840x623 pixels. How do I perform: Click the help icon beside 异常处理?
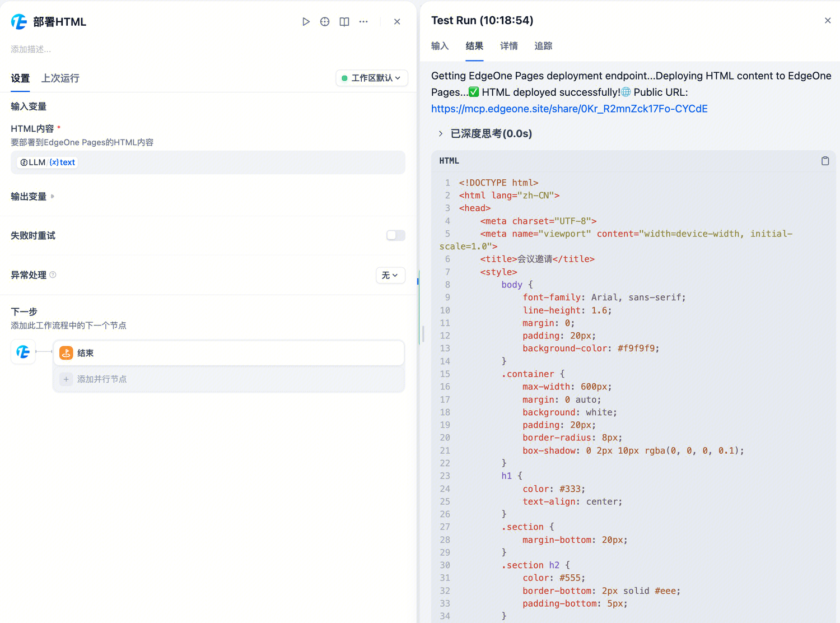53,275
